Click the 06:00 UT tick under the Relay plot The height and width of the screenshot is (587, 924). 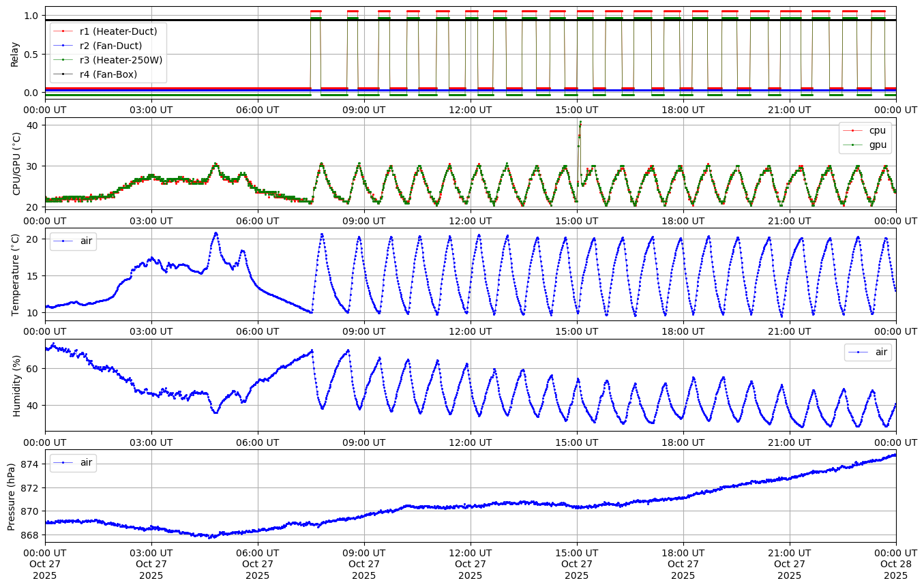258,109
